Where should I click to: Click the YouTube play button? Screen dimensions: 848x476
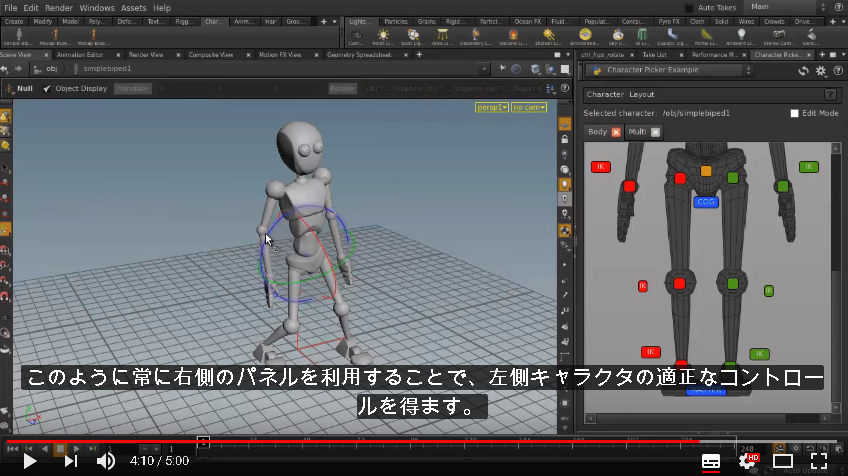pyautogui.click(x=30, y=461)
